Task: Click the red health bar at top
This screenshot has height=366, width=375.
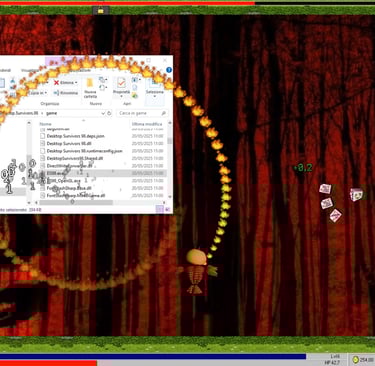Action: 127,3
